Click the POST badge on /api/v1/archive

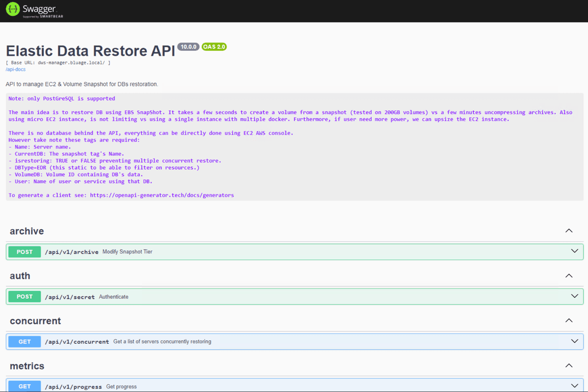point(24,251)
